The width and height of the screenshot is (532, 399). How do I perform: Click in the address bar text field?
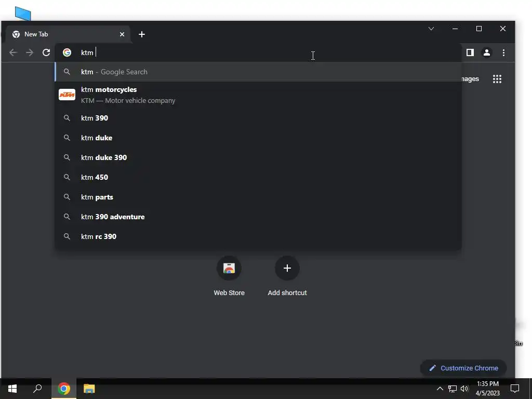click(x=258, y=52)
